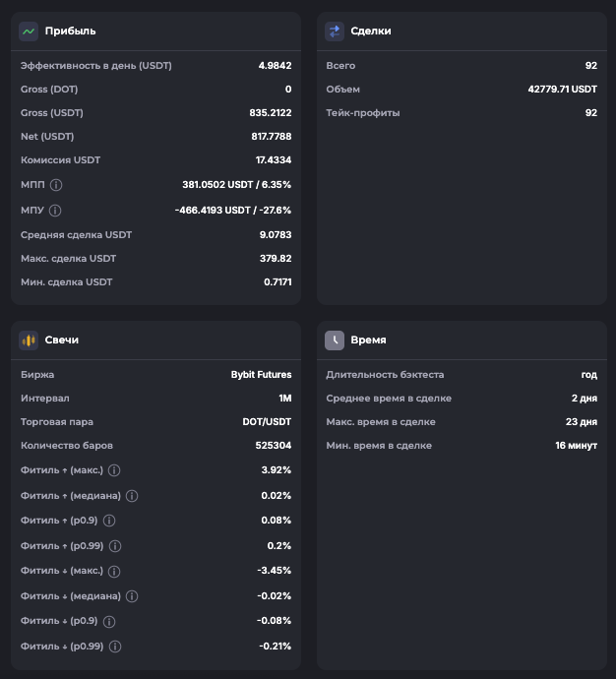Click the Прибыль panel chart icon
Screen dimensions: 616x679
pos(29,31)
